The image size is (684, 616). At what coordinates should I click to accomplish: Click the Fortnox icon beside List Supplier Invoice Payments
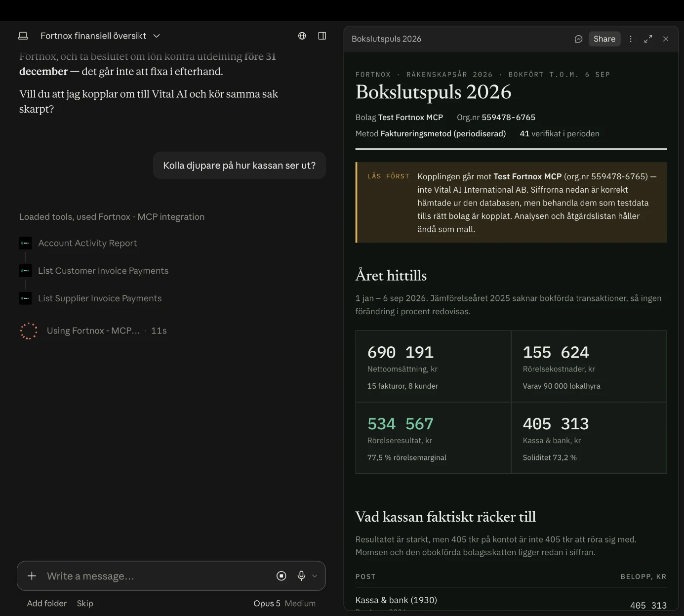point(26,298)
